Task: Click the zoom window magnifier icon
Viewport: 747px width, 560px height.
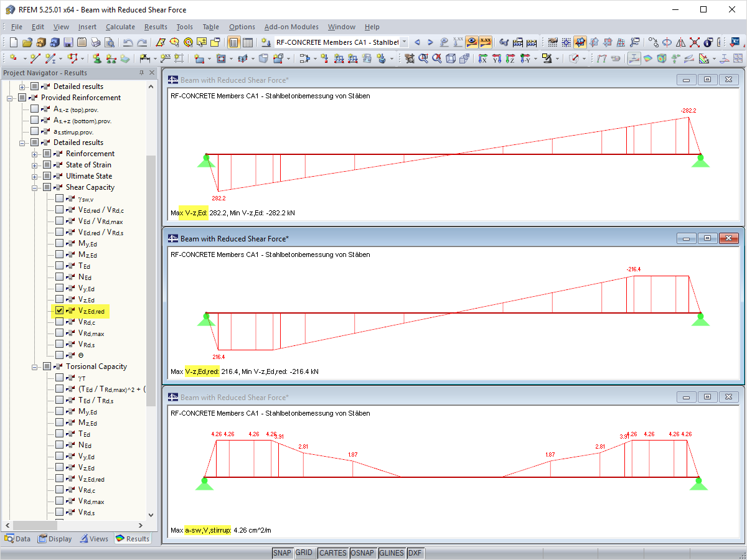Action: click(423, 58)
